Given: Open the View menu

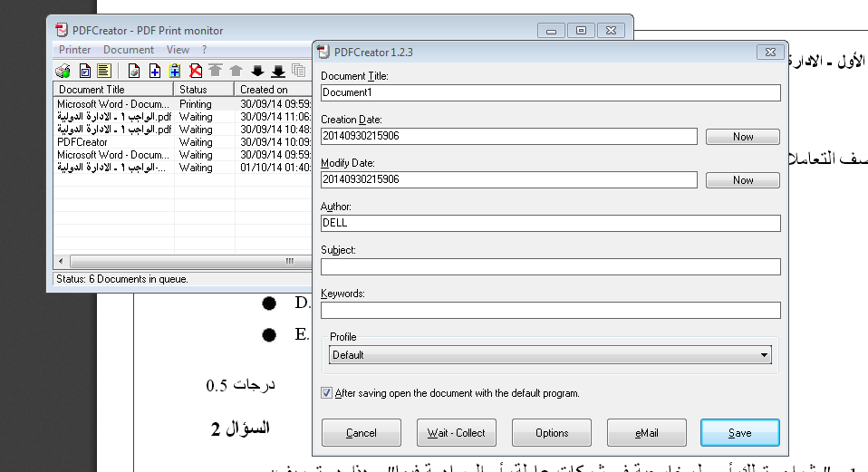Looking at the screenshot, I should pyautogui.click(x=178, y=50).
